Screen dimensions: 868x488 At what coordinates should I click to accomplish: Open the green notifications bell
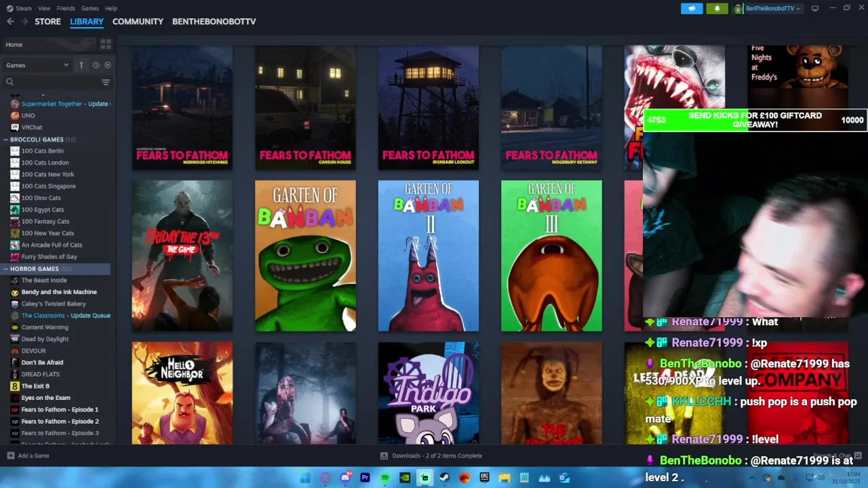[x=717, y=8]
